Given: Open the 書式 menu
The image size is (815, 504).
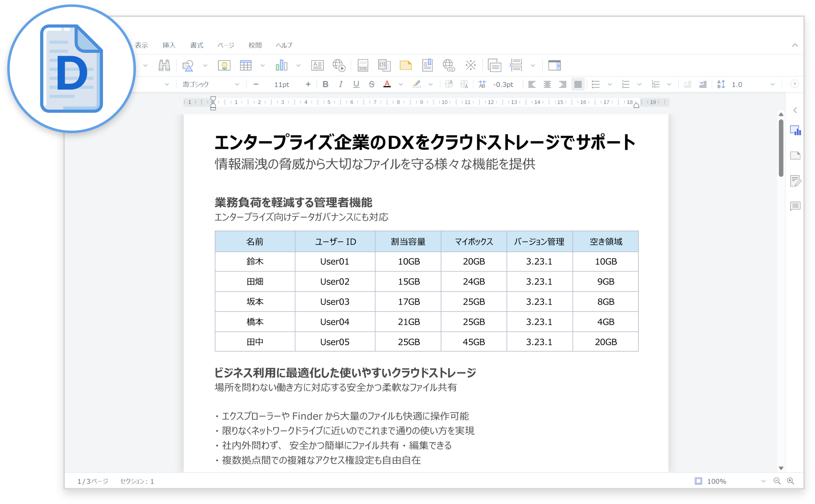Looking at the screenshot, I should point(196,45).
